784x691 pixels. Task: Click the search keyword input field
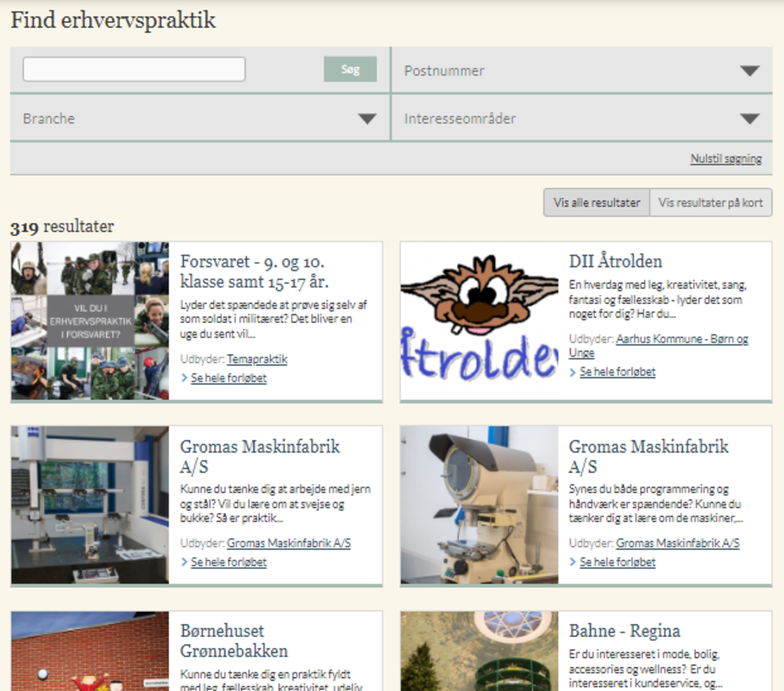pyautogui.click(x=134, y=70)
